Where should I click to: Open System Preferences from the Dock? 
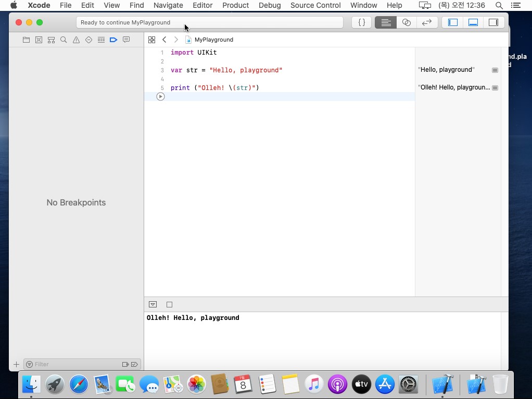point(408,384)
